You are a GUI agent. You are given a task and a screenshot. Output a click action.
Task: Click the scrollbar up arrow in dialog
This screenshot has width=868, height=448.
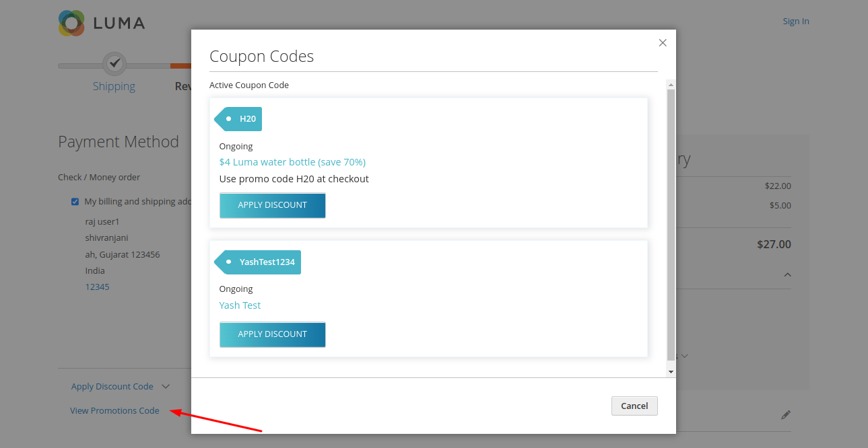pos(671,85)
